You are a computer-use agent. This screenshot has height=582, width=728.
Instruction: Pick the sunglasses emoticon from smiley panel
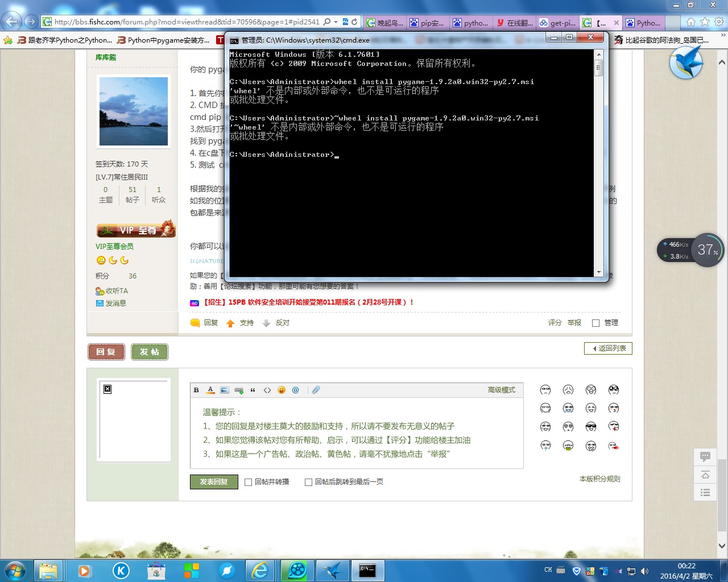591,427
